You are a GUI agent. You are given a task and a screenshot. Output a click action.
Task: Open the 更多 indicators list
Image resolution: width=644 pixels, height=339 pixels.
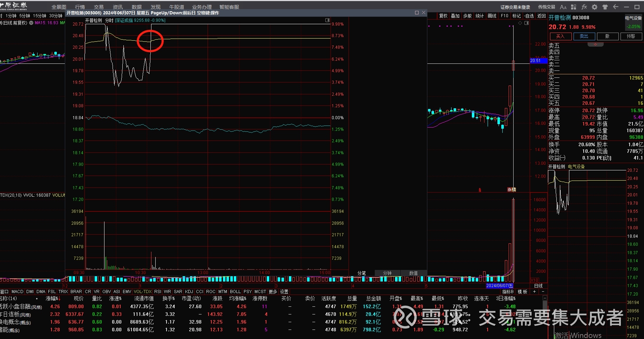click(273, 292)
